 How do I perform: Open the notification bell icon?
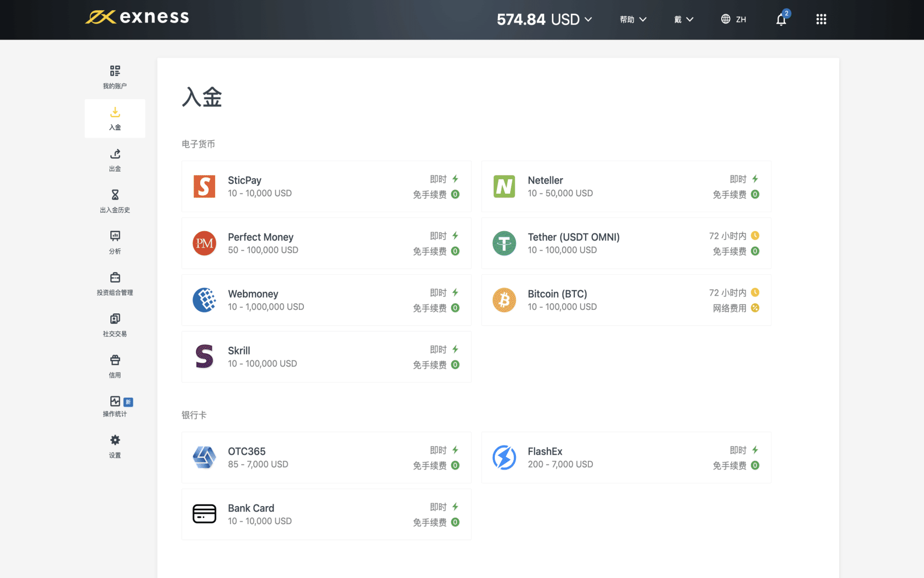click(x=781, y=20)
